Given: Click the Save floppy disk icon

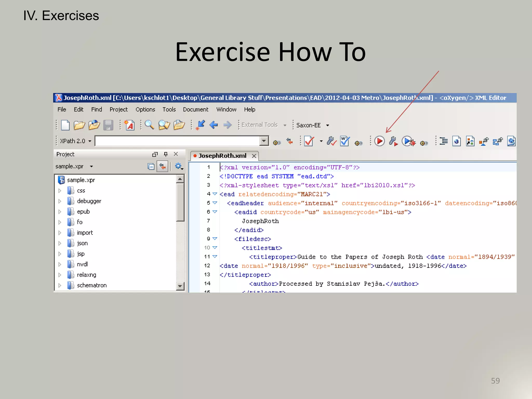Looking at the screenshot, I should tap(108, 125).
